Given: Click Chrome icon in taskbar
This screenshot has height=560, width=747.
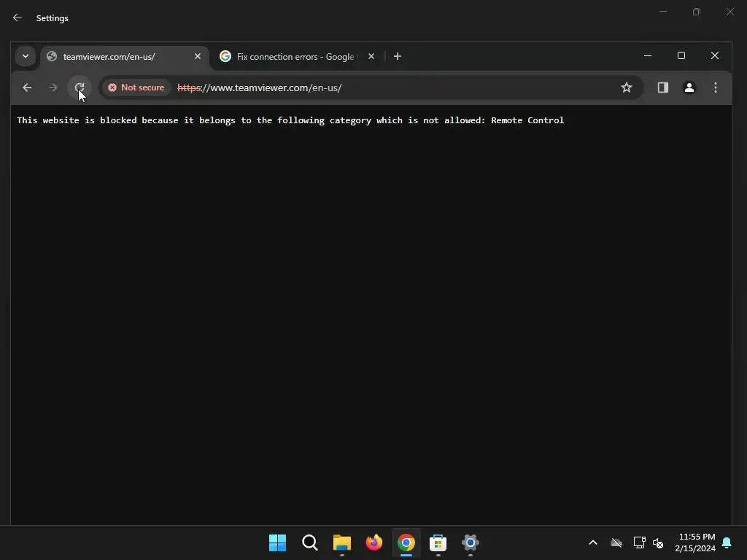Looking at the screenshot, I should 406,542.
